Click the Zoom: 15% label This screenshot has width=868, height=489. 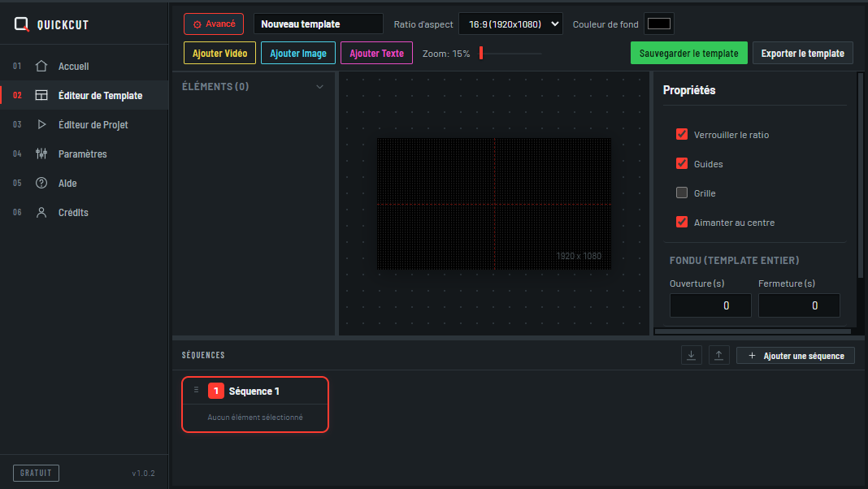pos(446,54)
